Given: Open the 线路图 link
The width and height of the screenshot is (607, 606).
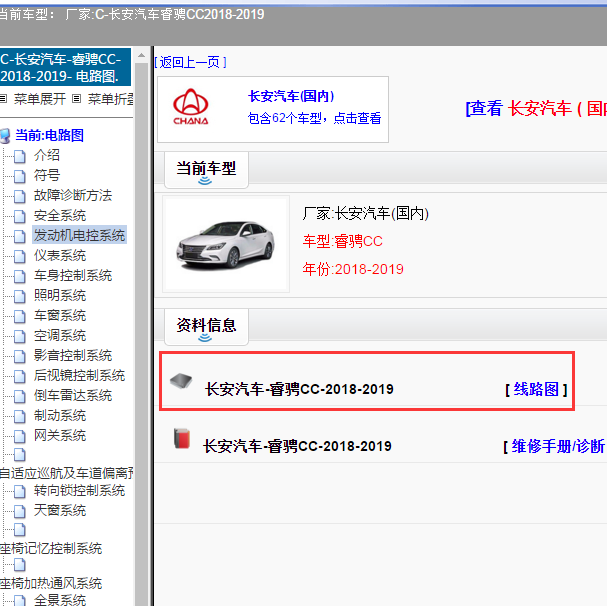Looking at the screenshot, I should pos(536,389).
